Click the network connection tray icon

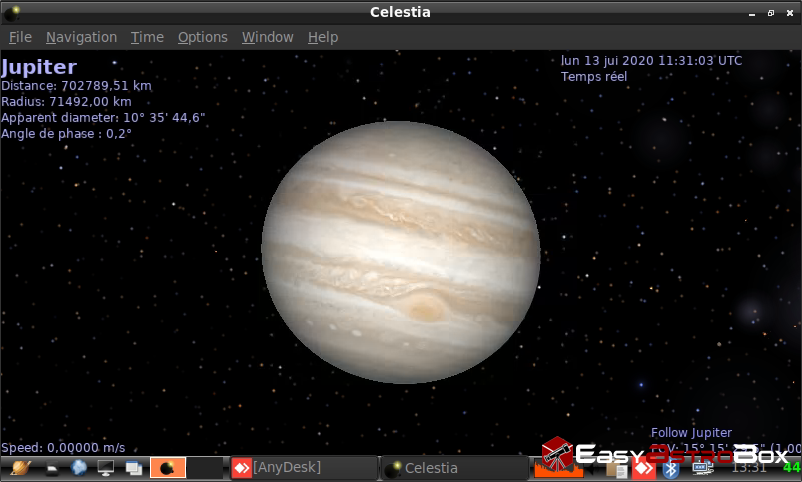tap(702, 468)
